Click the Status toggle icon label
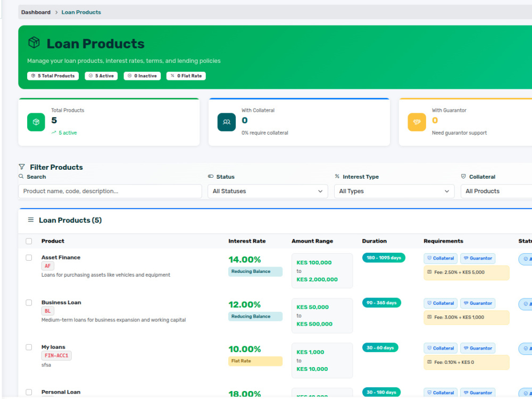 211,177
